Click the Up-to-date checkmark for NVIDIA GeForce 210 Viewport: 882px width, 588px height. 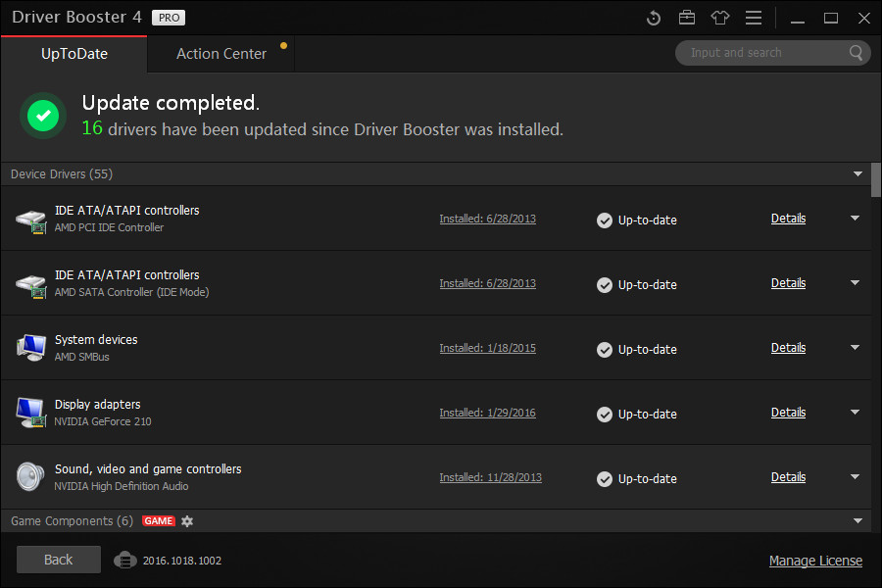coord(604,414)
